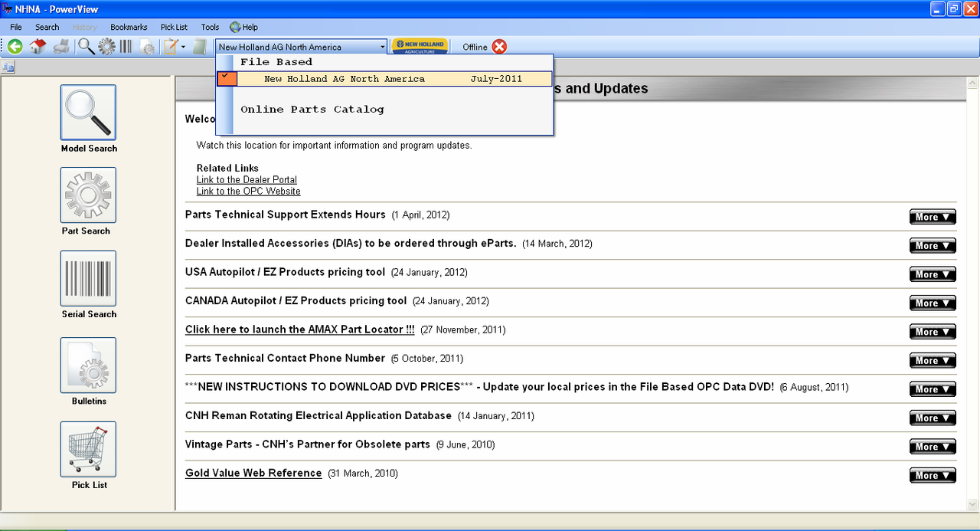This screenshot has width=980, height=531.
Task: Open Pick List shopping cart button
Action: point(88,449)
